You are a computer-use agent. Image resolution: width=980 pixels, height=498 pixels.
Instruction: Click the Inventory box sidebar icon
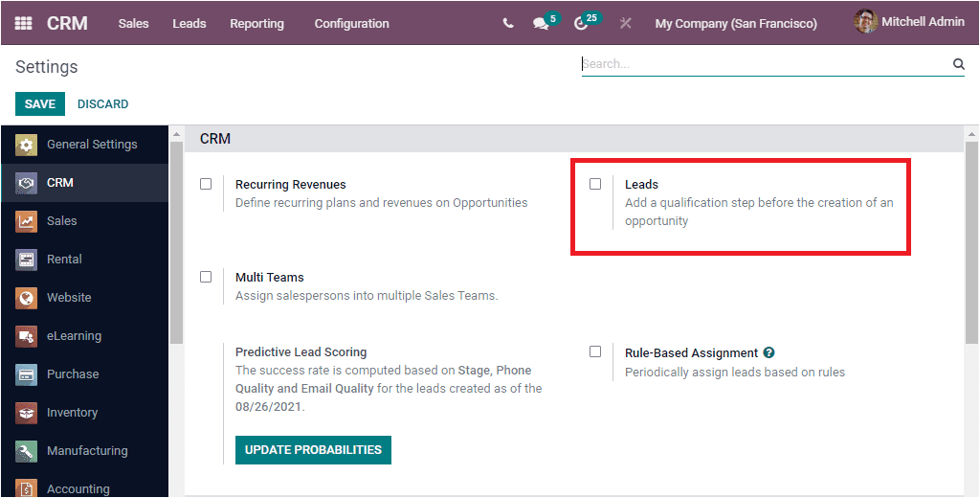click(26, 413)
